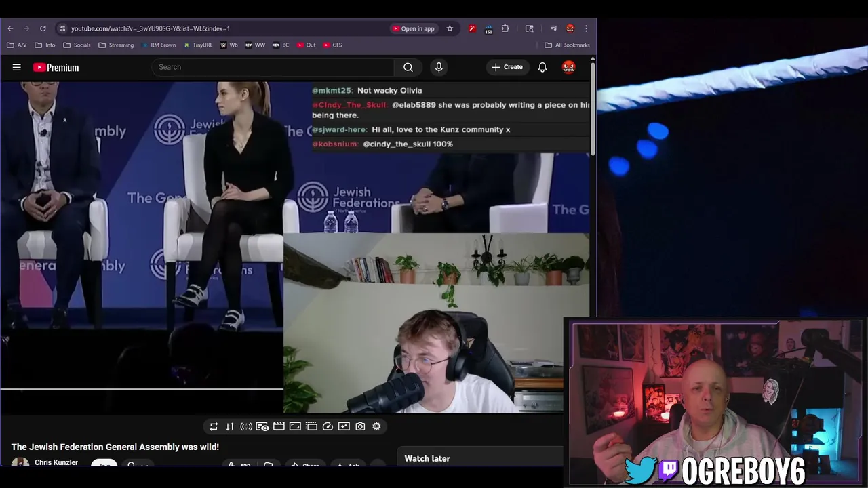Click the clapperboard icon under player
This screenshot has height=488, width=868.
(279, 426)
